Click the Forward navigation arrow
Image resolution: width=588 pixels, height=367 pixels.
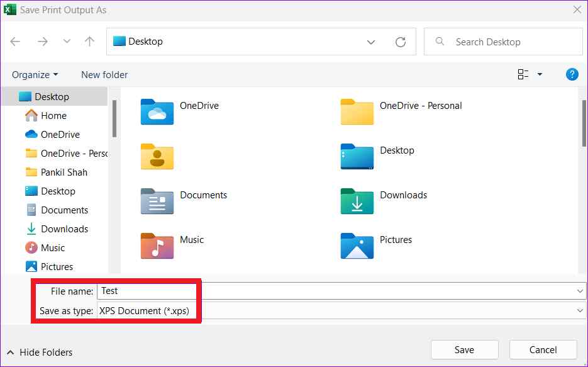pyautogui.click(x=43, y=42)
